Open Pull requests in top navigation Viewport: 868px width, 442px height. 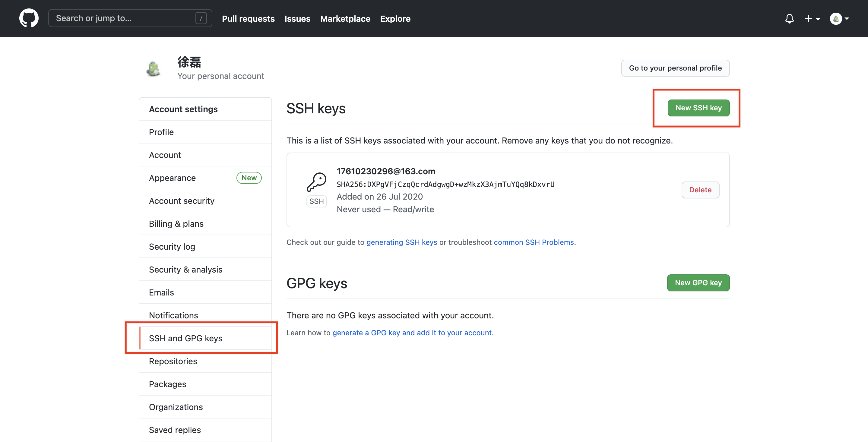click(248, 18)
